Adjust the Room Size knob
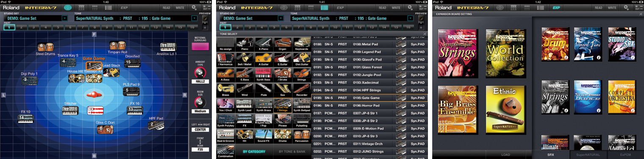The image size is (644, 159). point(197,102)
